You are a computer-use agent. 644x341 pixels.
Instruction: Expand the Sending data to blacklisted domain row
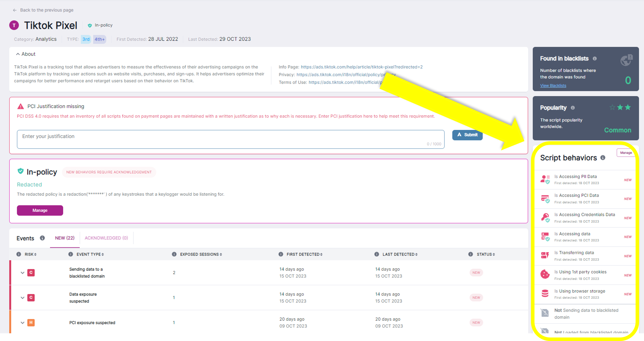23,273
